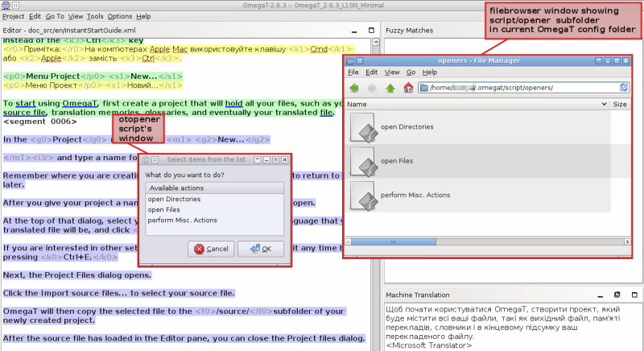Open the View menu in File Manager
This screenshot has width=644, height=351.
391,72
